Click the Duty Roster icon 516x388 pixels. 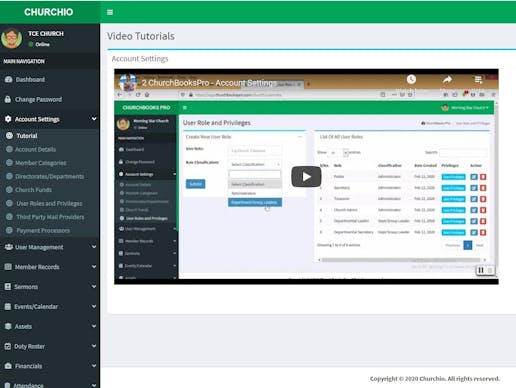click(x=8, y=346)
